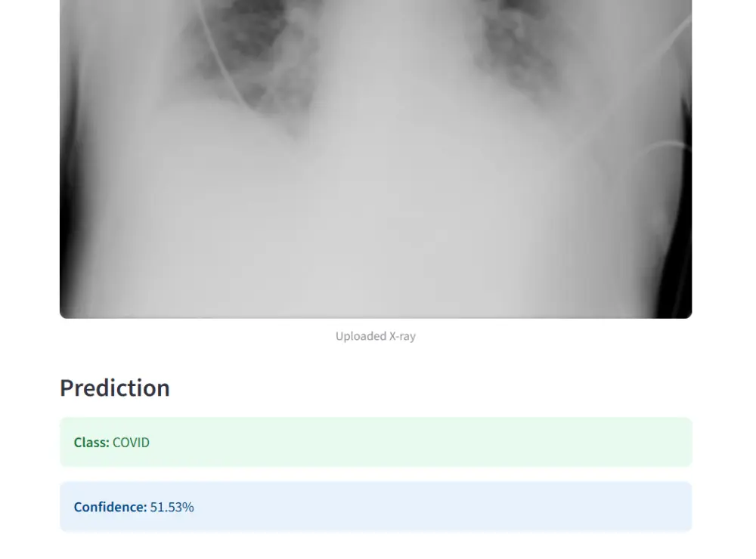Select the 51.53% confidence value
The height and width of the screenshot is (559, 756).
click(172, 507)
